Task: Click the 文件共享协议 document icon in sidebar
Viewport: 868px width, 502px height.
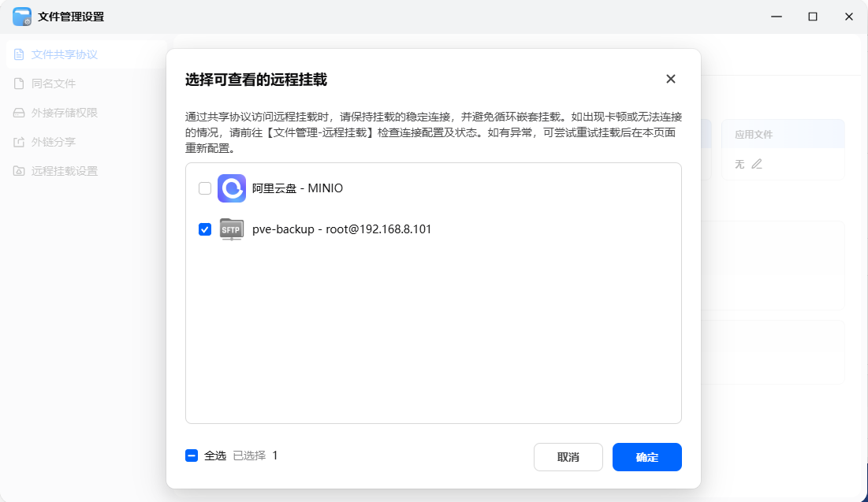Action: tap(19, 54)
